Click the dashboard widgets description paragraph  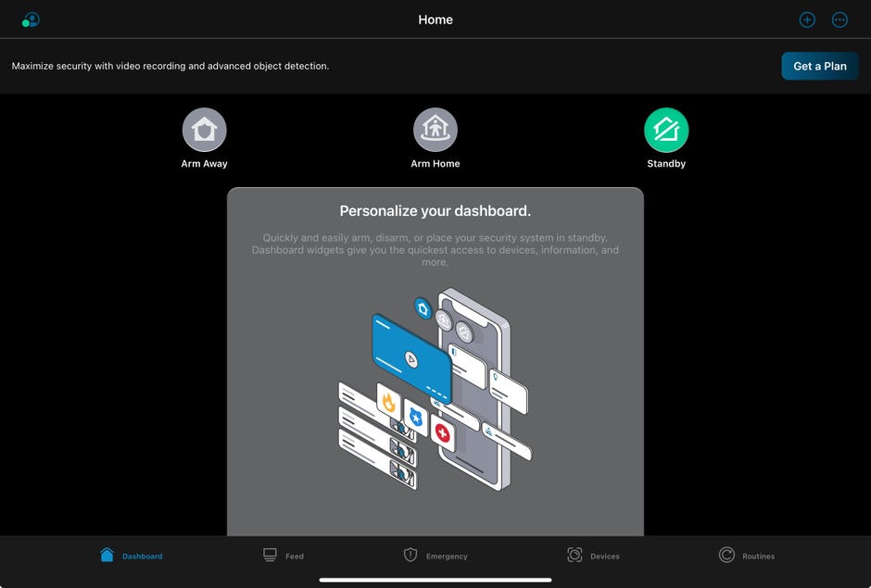[x=435, y=250]
